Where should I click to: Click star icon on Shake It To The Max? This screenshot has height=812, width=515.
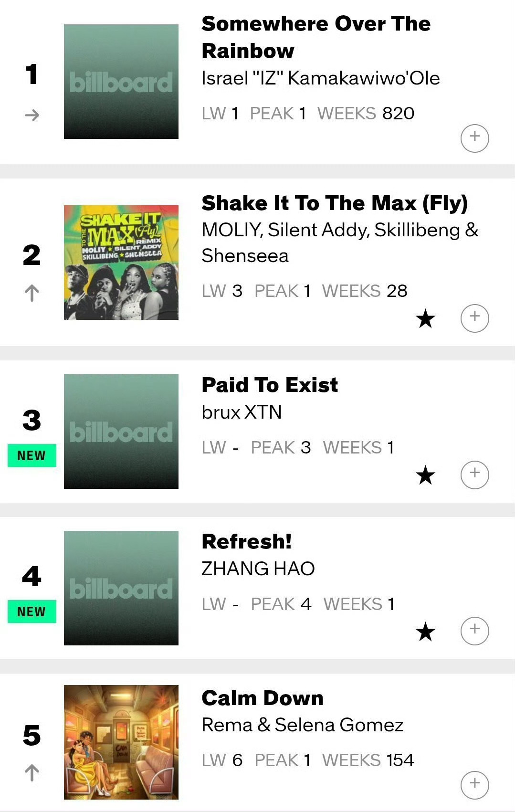tap(425, 318)
